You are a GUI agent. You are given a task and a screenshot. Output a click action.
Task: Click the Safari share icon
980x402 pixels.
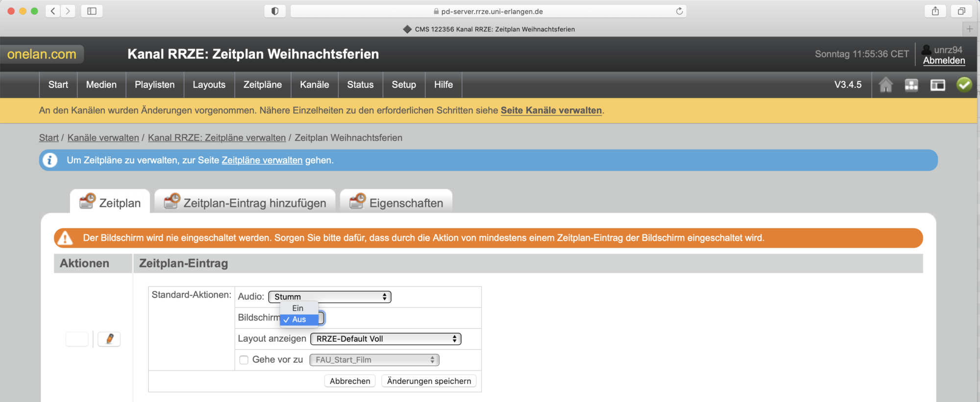[935, 11]
